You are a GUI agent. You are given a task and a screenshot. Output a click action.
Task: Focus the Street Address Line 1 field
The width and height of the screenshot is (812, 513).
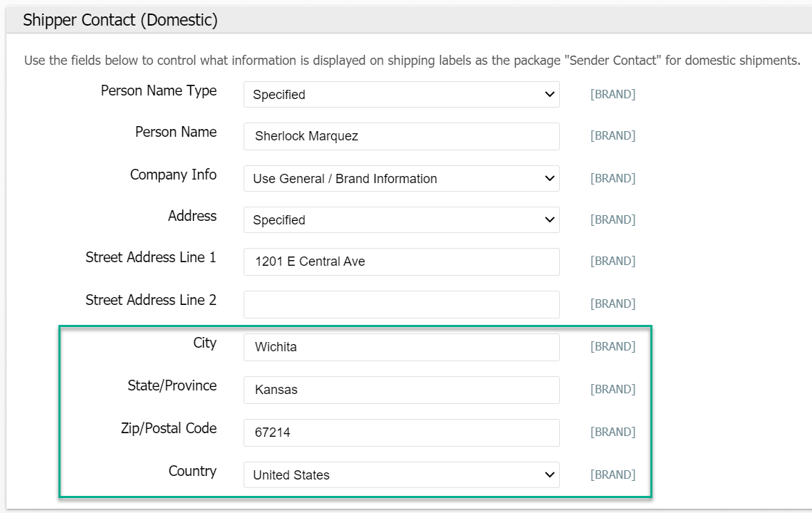pyautogui.click(x=401, y=261)
